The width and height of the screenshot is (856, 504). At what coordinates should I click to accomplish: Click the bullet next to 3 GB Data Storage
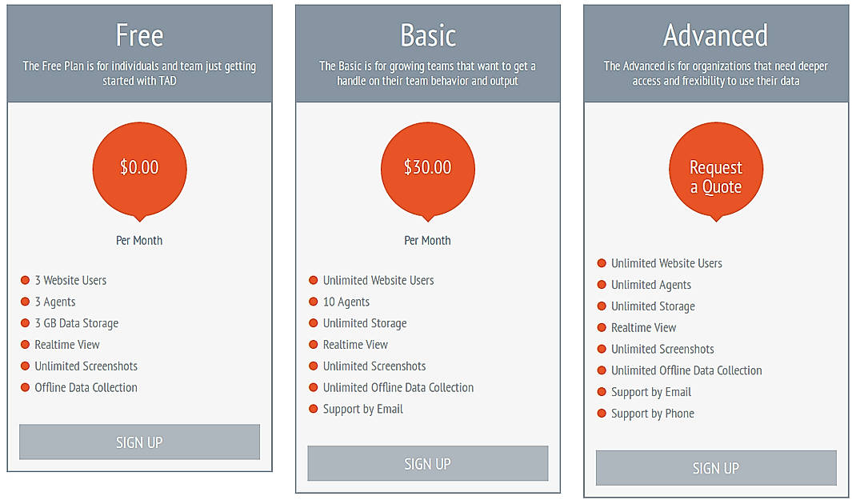25,323
